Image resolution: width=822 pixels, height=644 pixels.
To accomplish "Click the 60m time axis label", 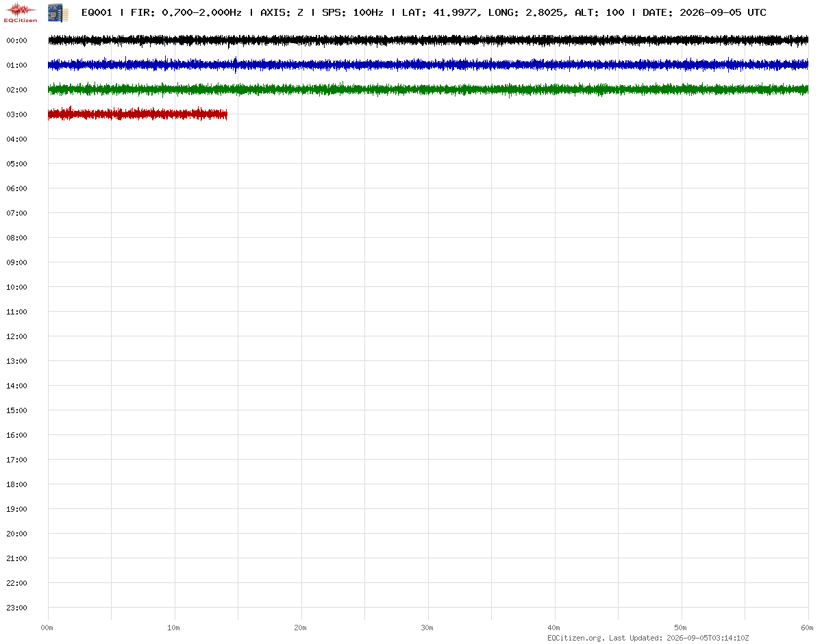I will click(808, 628).
